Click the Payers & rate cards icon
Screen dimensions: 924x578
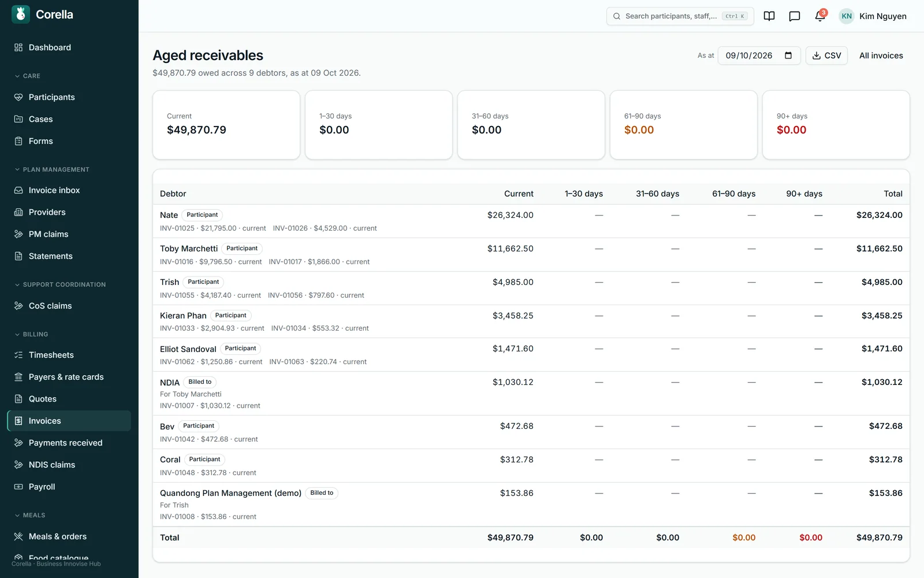pos(18,377)
